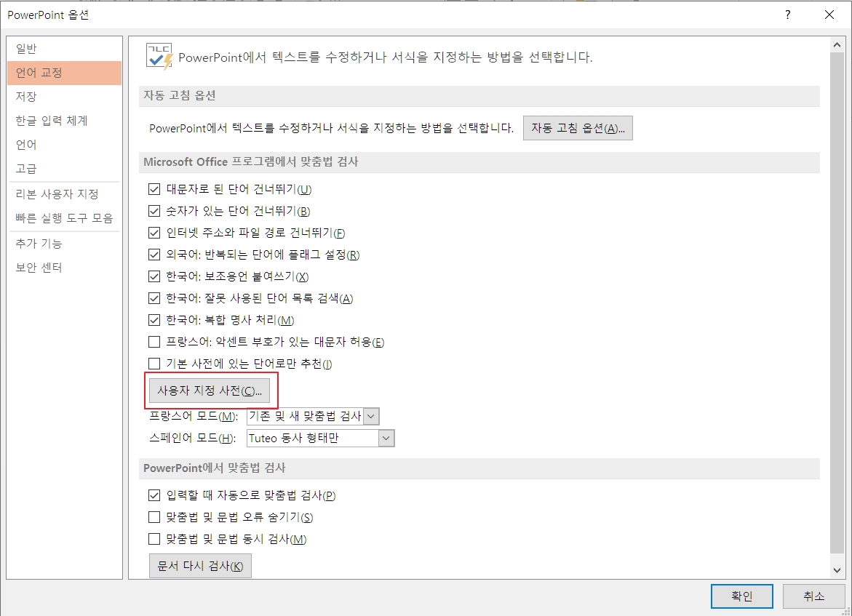This screenshot has width=852, height=616.
Task: Toggle 인터넷 주소와 파일 경로 건너뛰기
Action: coord(154,233)
